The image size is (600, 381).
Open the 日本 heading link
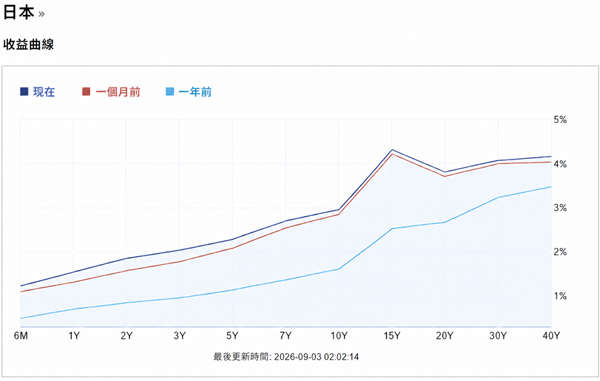click(18, 12)
